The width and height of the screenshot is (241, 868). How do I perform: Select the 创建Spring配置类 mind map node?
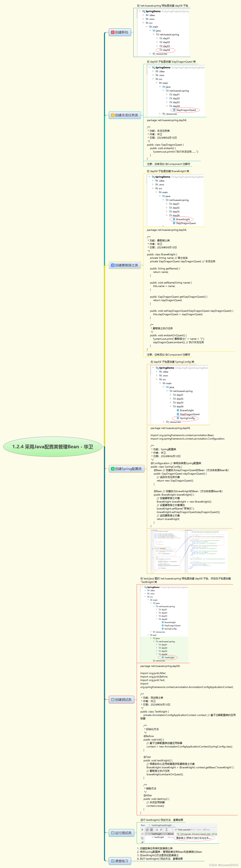127,469
